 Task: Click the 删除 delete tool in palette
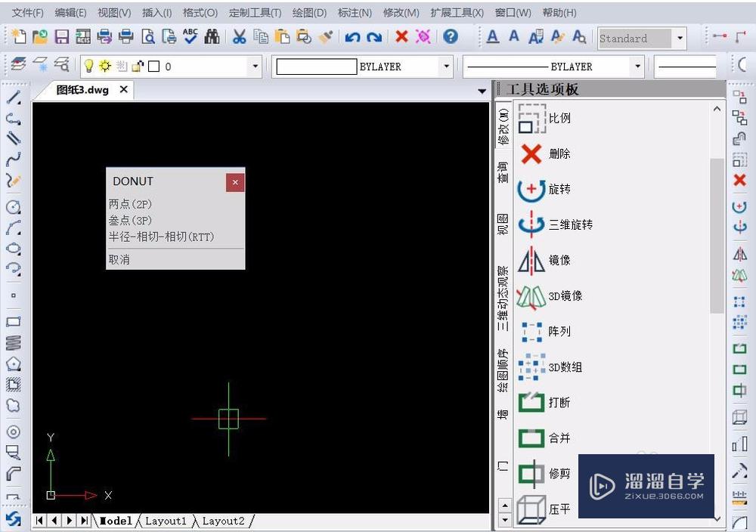(544, 154)
